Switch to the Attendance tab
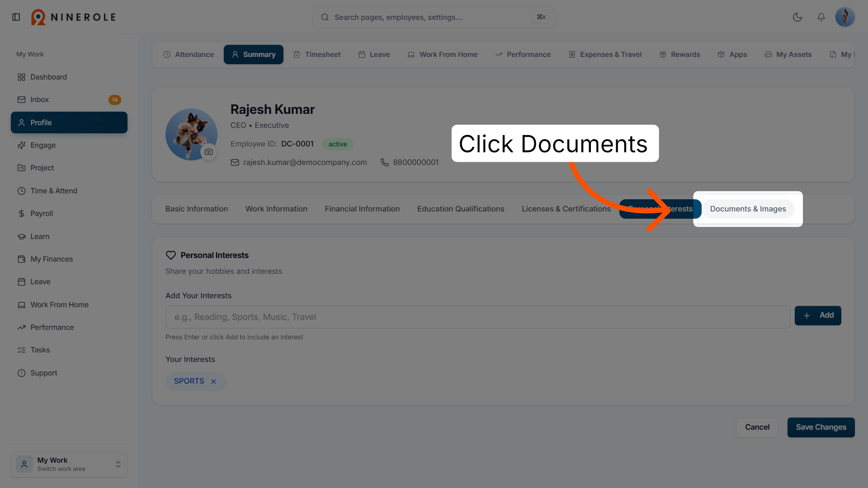Image resolution: width=868 pixels, height=488 pixels. click(189, 54)
